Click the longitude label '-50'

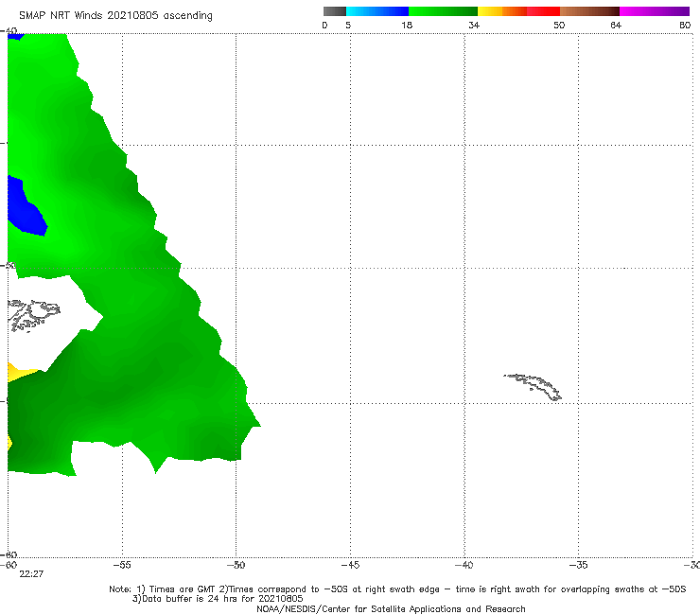tap(236, 565)
